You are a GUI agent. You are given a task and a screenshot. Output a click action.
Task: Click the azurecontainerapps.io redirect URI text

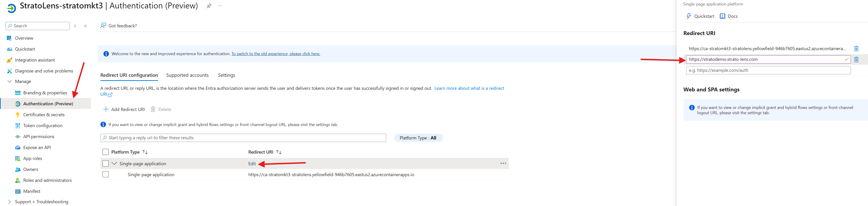tap(331, 175)
